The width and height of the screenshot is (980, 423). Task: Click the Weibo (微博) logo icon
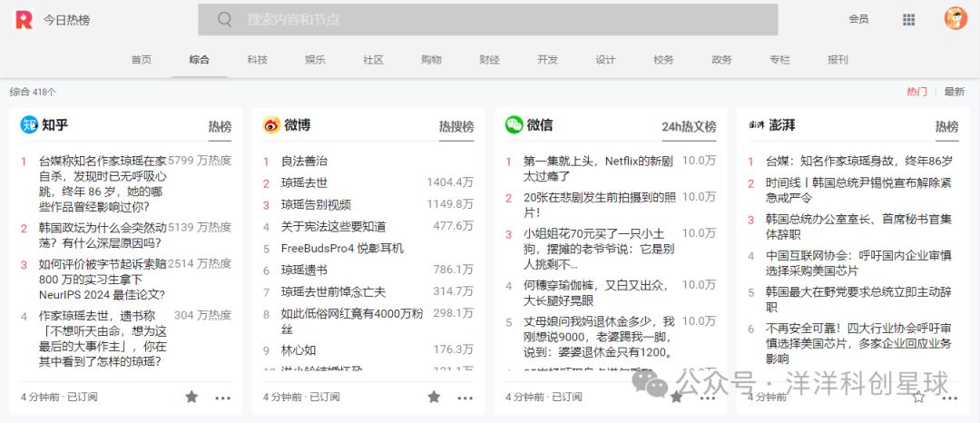pyautogui.click(x=272, y=125)
